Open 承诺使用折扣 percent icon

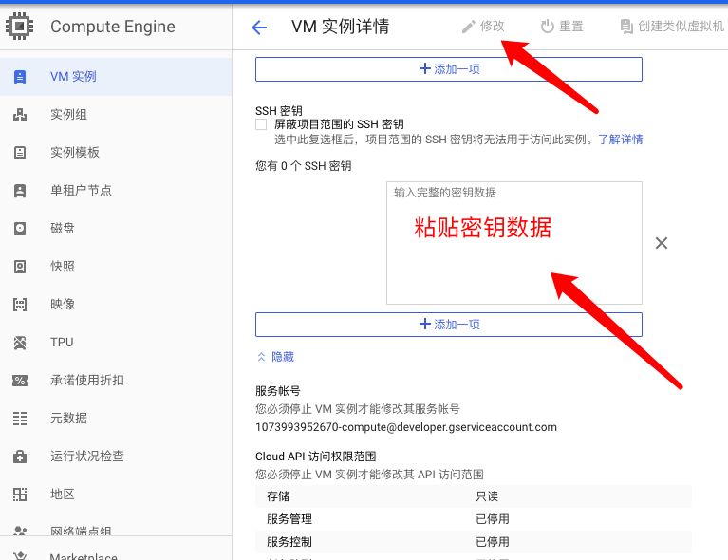tap(20, 381)
